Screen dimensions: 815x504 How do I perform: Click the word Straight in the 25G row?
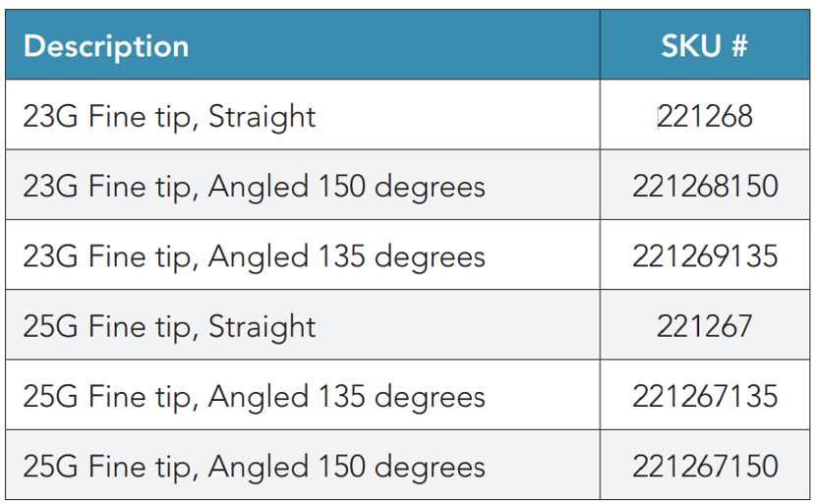[x=262, y=326]
